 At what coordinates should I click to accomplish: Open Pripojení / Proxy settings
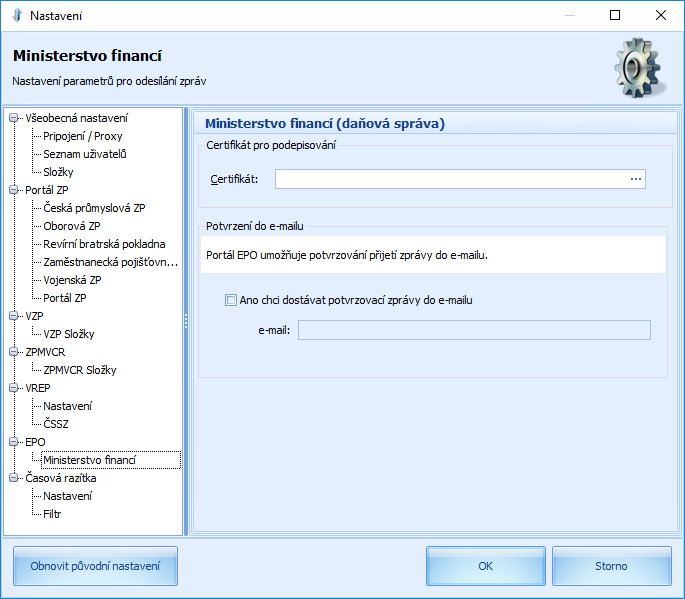click(x=83, y=136)
